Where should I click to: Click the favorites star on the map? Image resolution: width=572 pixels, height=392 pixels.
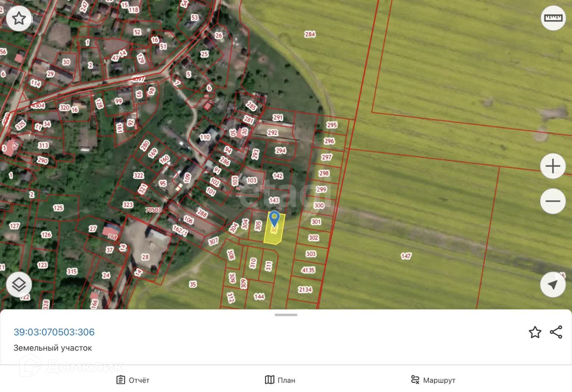(19, 18)
